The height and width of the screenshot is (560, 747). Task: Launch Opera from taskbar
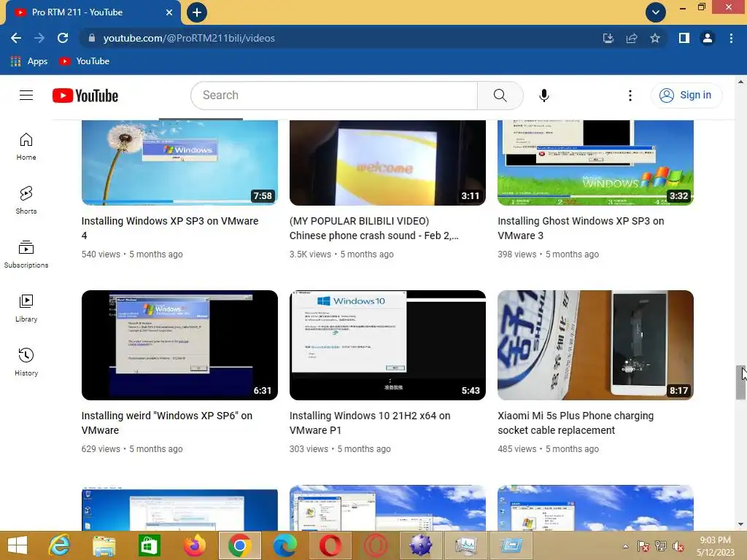pos(330,545)
